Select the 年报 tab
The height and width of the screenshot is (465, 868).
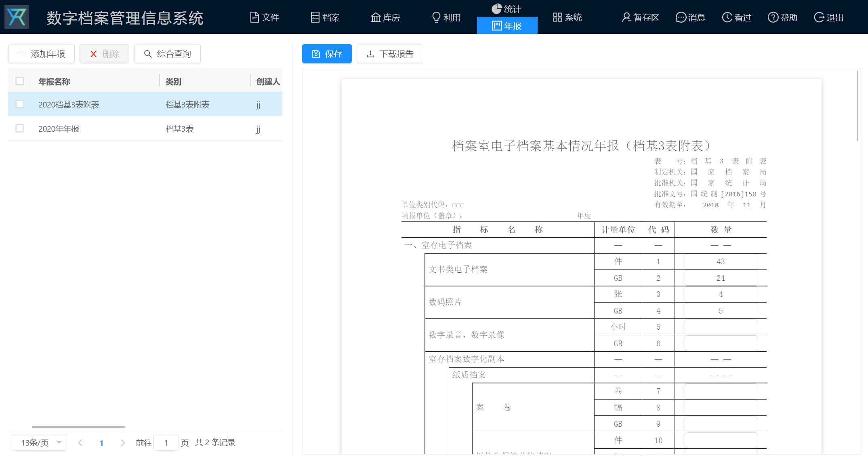tap(507, 25)
